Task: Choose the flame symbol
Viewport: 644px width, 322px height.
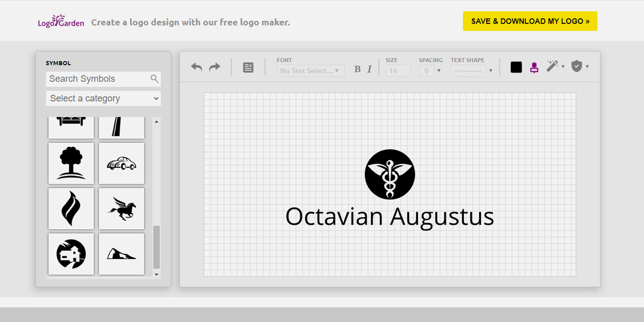Action: pyautogui.click(x=71, y=208)
